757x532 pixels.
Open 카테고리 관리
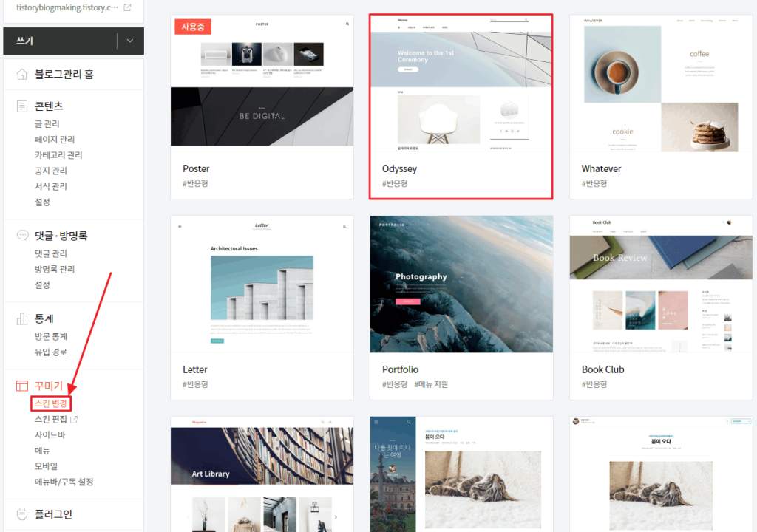click(x=58, y=155)
